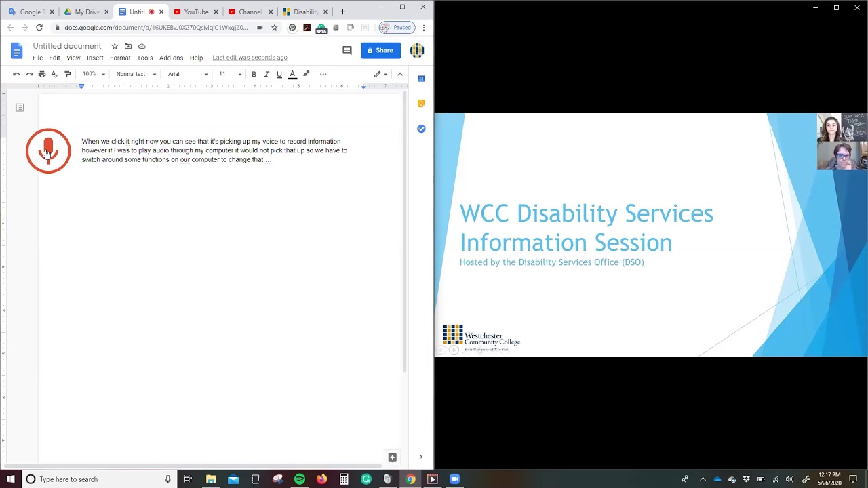Open the Edit menu
The image size is (868, 488).
pyautogui.click(x=54, y=58)
